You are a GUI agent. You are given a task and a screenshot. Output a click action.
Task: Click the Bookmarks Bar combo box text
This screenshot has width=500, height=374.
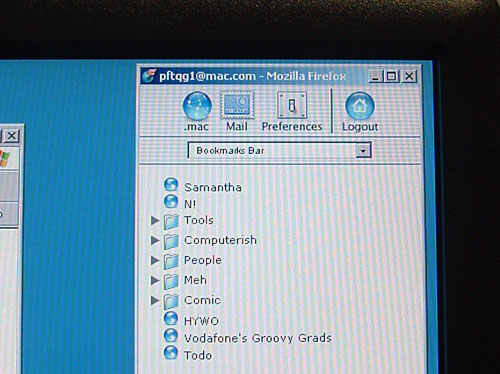pos(230,151)
